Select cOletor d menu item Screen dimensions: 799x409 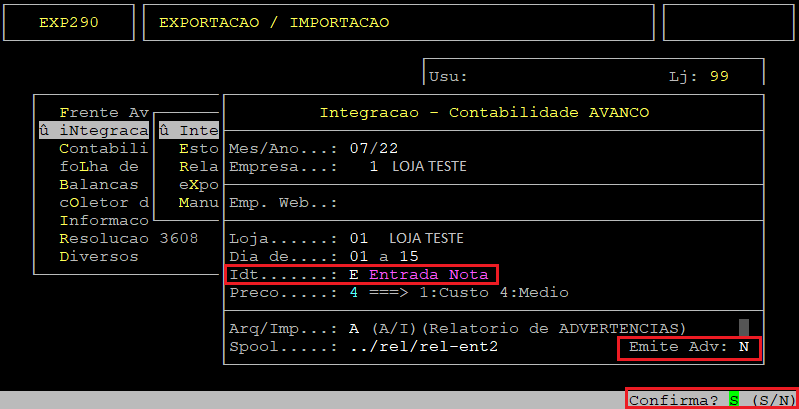104,202
